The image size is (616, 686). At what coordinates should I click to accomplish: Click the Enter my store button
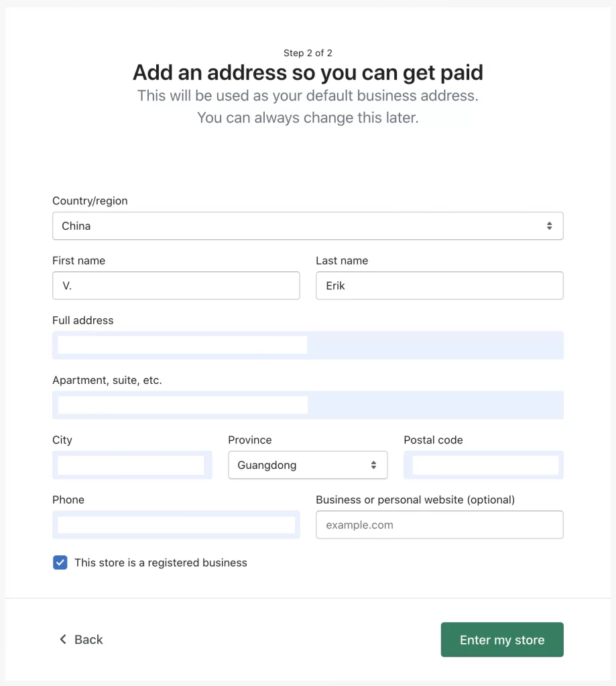coord(502,640)
